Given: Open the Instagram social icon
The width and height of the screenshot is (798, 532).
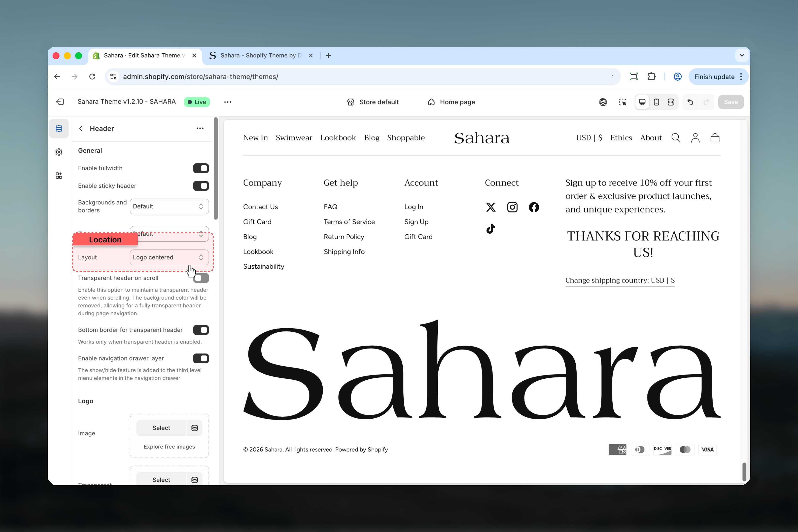Looking at the screenshot, I should (x=512, y=207).
